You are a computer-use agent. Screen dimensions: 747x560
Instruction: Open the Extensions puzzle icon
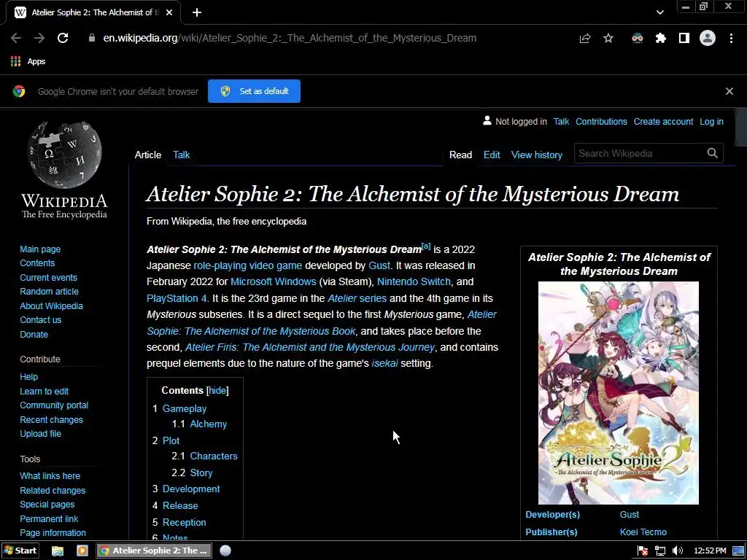[x=661, y=38]
